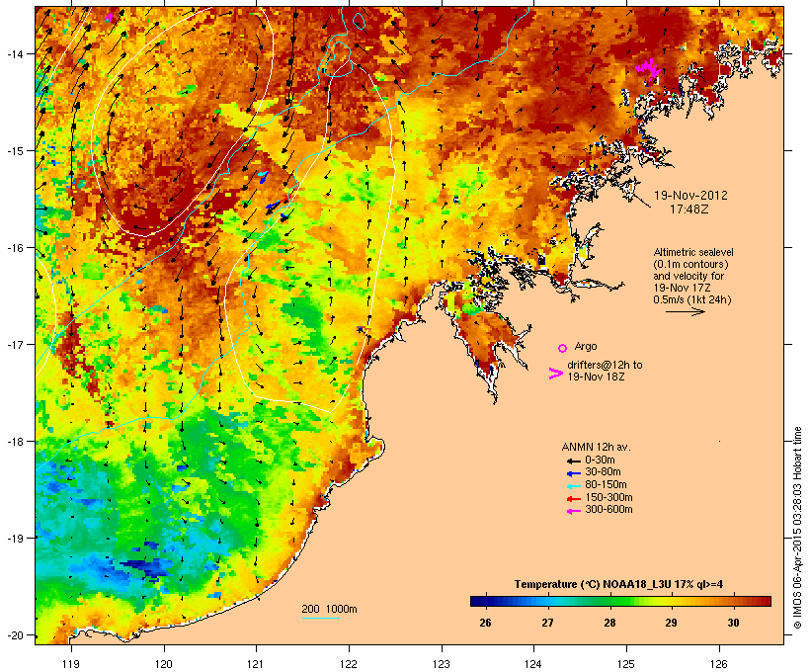Viewport: 810px width, 672px height.
Task: Click the Temperature NOAA18_L3U colorbar title
Action: click(x=618, y=584)
